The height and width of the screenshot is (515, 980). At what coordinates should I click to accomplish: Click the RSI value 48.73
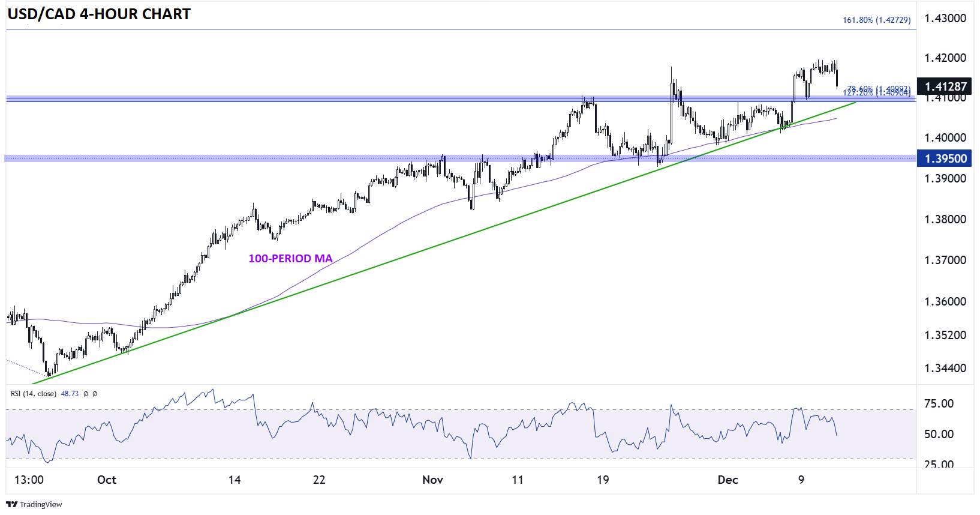point(70,394)
